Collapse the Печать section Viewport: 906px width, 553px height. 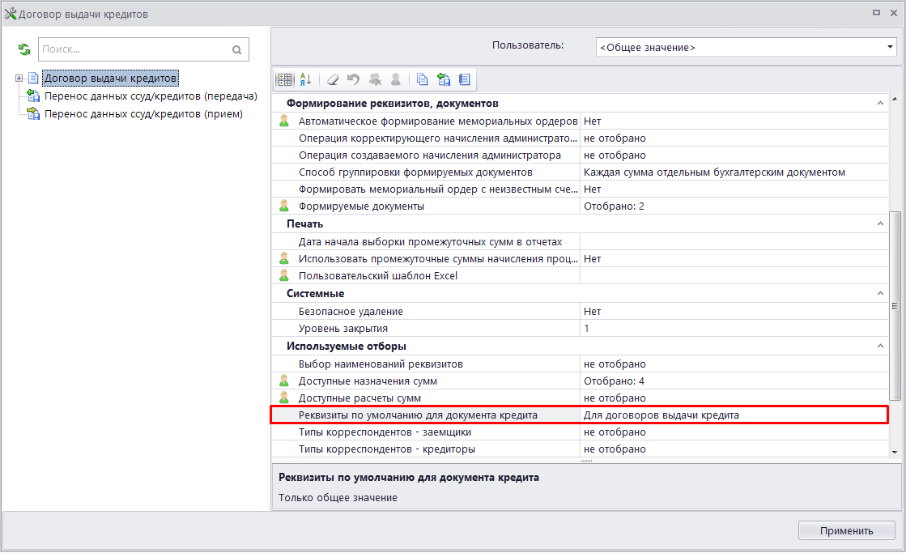(x=880, y=224)
